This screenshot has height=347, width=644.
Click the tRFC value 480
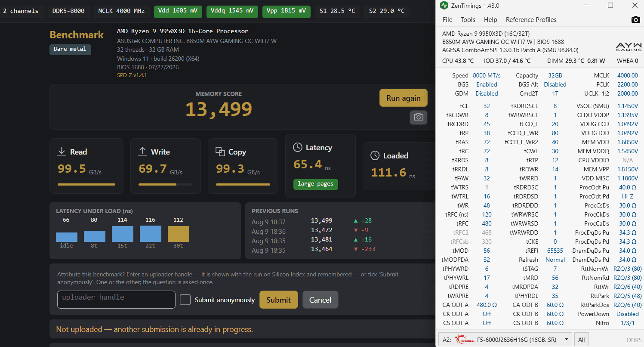[487, 223]
